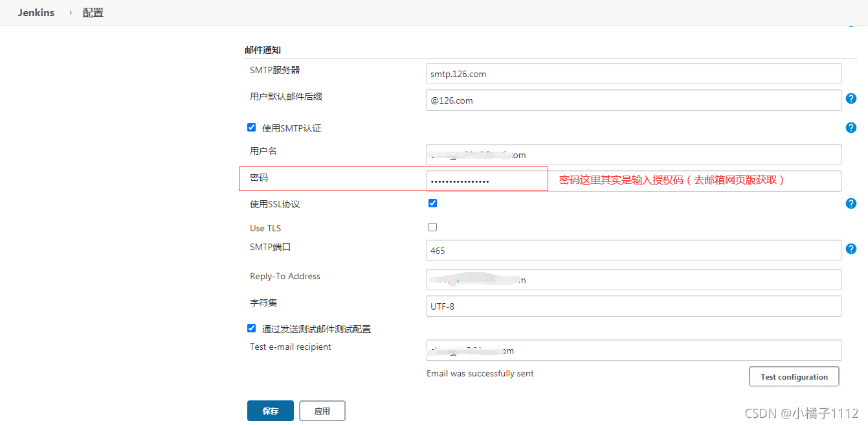Image resolution: width=868 pixels, height=425 pixels.
Task: Open help for 使用SSL协议 option
Action: (x=851, y=203)
